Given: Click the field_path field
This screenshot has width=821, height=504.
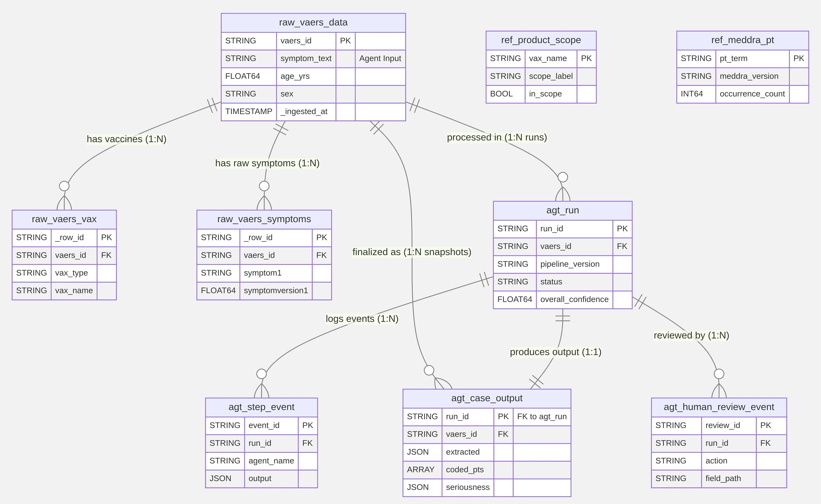Looking at the screenshot, I should 729,479.
